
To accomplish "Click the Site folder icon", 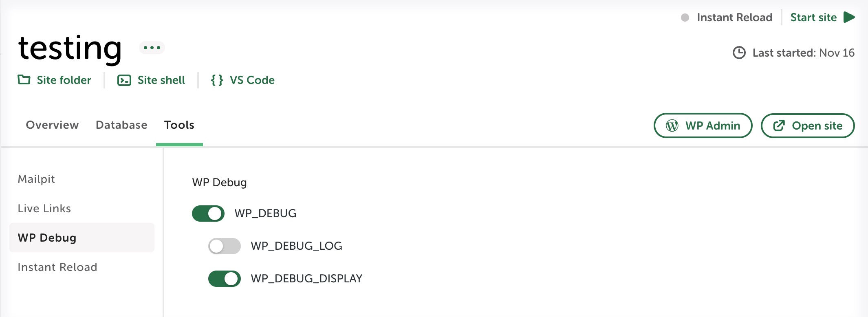I will pos(24,80).
